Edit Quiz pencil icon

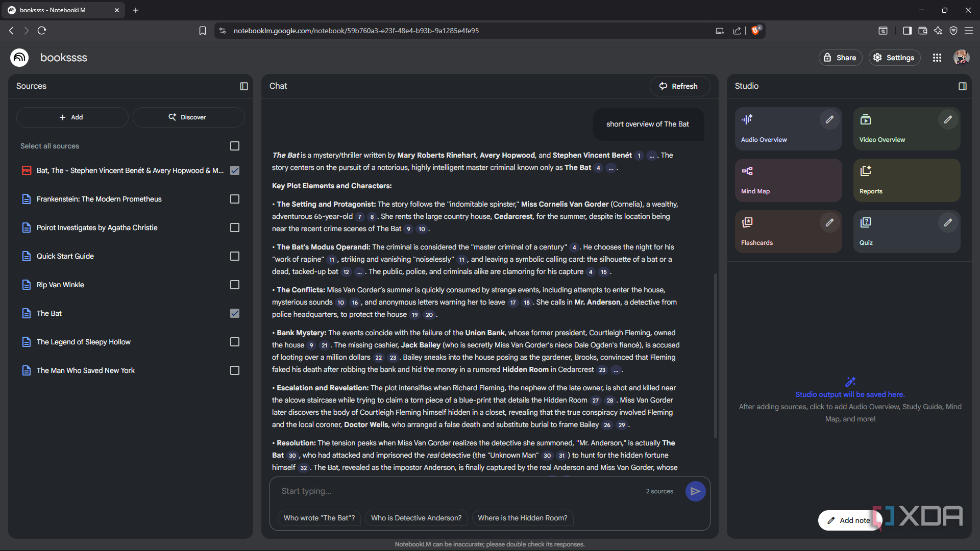948,222
